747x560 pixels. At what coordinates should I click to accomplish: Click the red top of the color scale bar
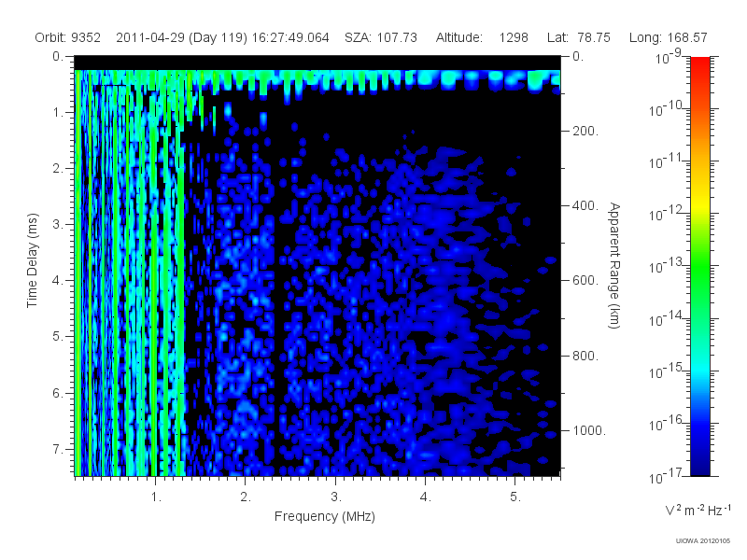699,66
